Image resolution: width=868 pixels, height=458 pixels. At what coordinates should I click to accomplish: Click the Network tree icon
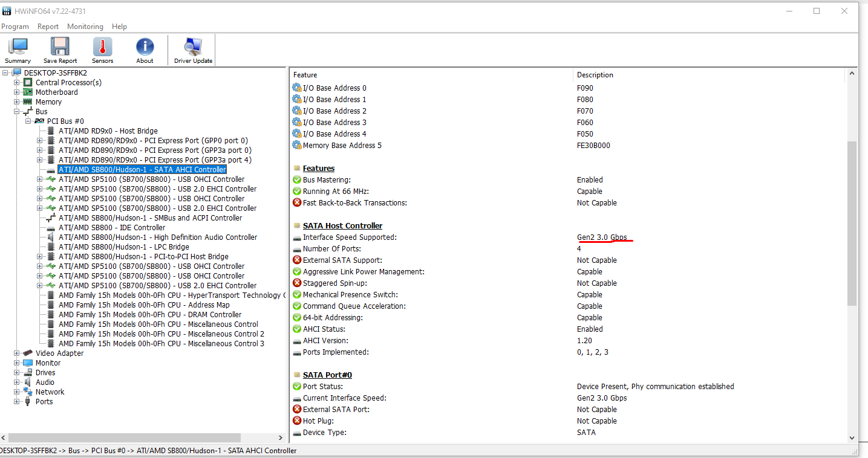point(28,392)
